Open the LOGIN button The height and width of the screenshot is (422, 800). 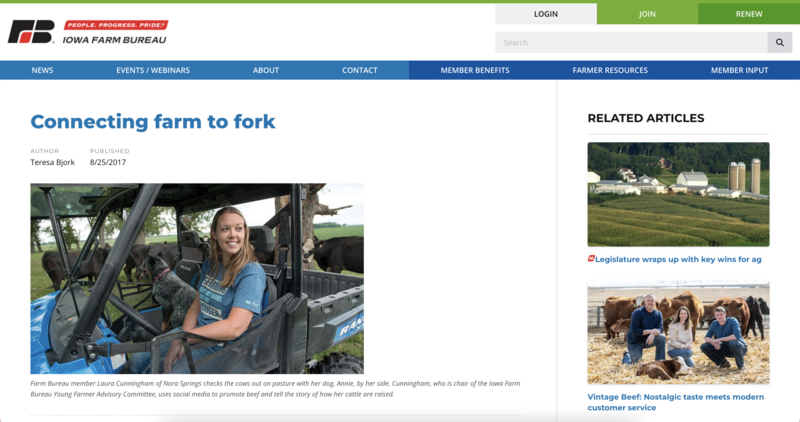point(545,14)
